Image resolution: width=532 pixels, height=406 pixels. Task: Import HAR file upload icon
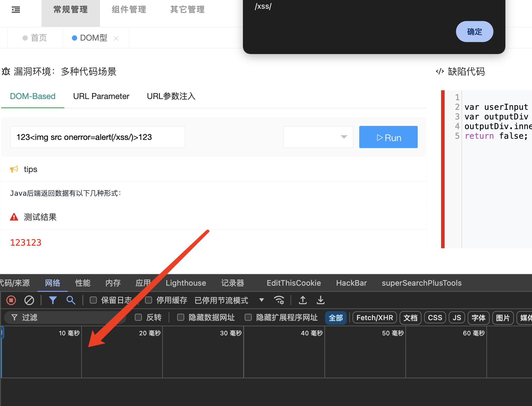coord(303,300)
